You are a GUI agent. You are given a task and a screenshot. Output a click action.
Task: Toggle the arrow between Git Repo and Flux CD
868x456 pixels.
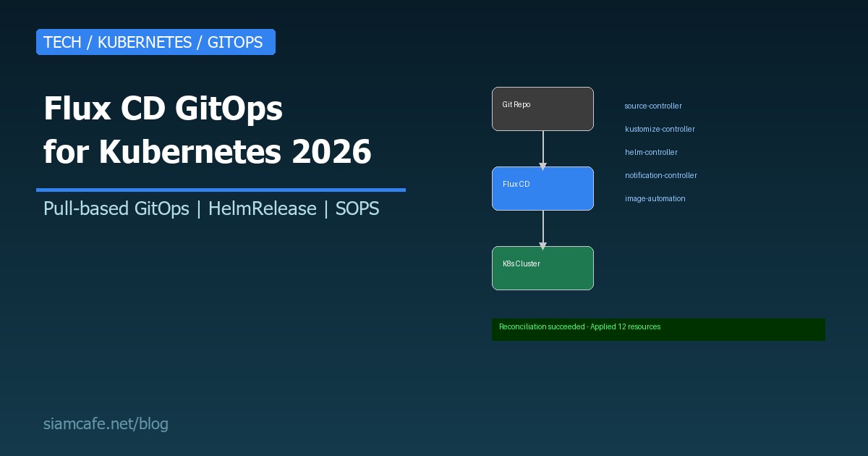click(542, 150)
